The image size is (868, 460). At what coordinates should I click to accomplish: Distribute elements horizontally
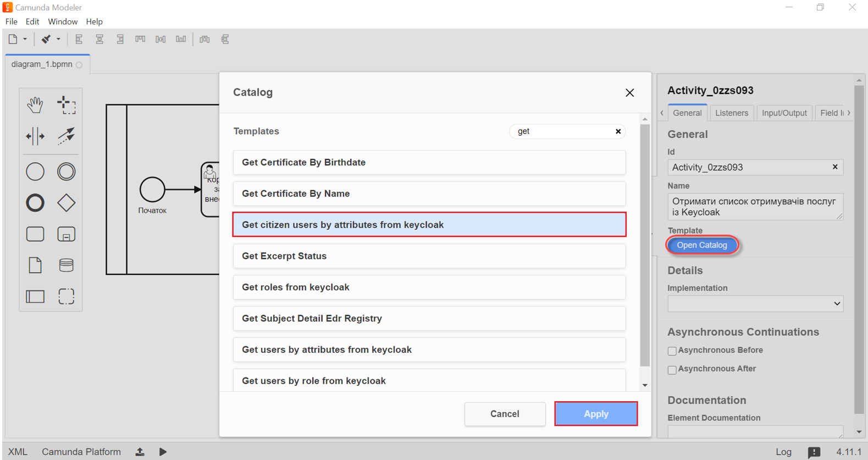point(204,39)
